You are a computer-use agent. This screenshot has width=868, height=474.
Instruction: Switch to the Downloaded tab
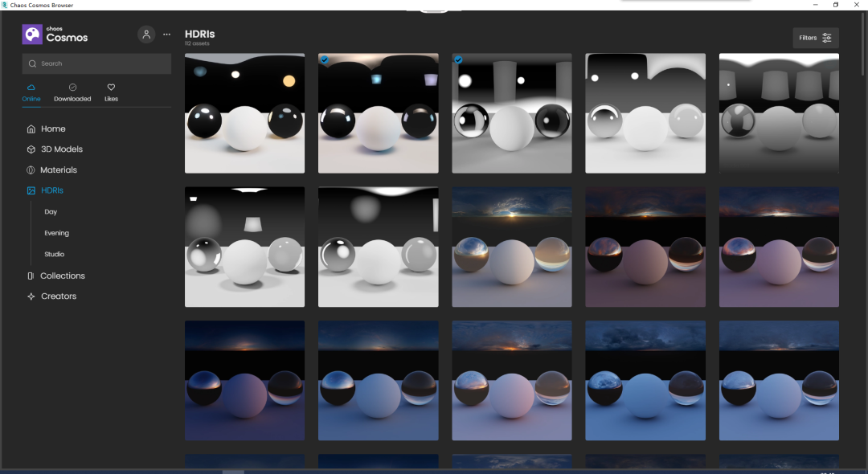click(x=72, y=92)
